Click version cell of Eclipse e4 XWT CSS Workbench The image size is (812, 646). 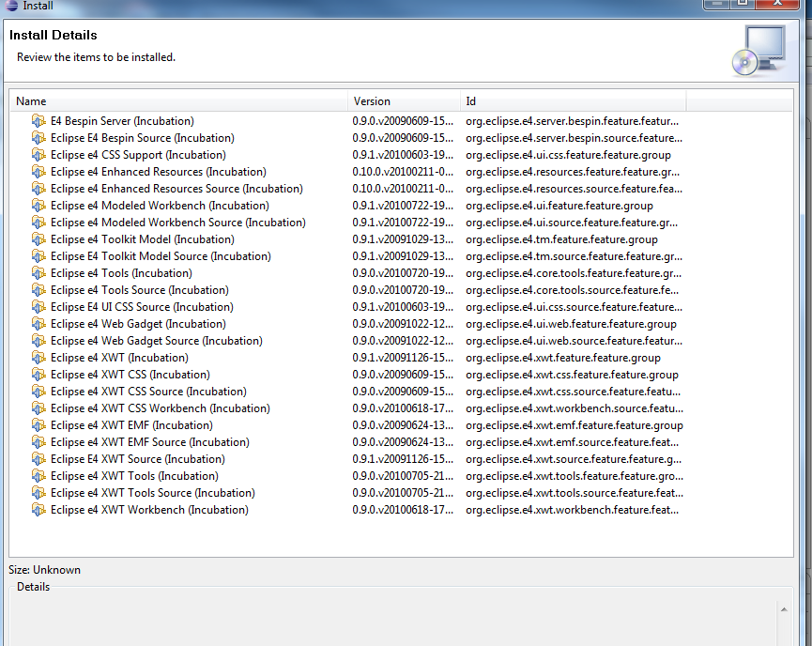coord(403,408)
